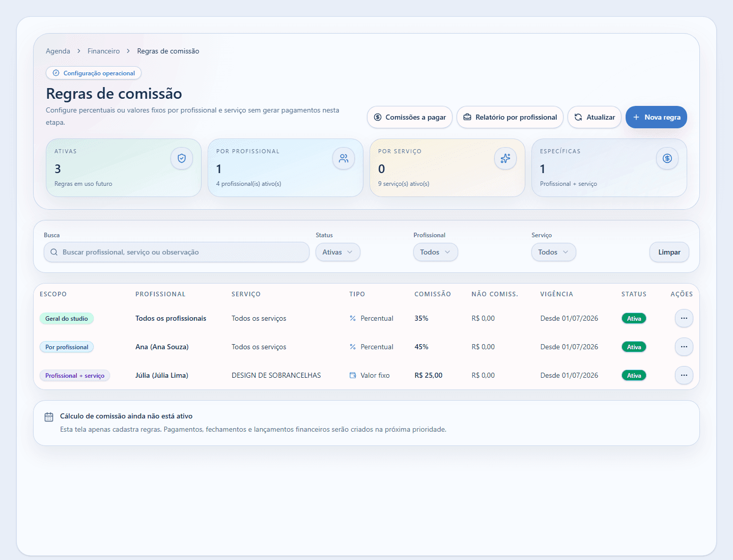Viewport: 733px width, 560px height.
Task: Click the Específicas summary card
Action: click(609, 167)
